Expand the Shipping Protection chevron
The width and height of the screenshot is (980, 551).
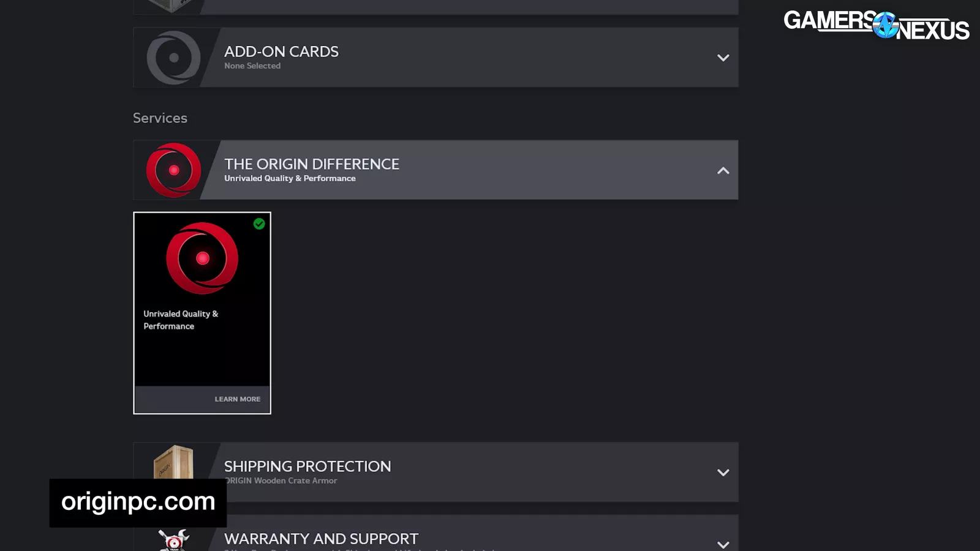(x=723, y=472)
